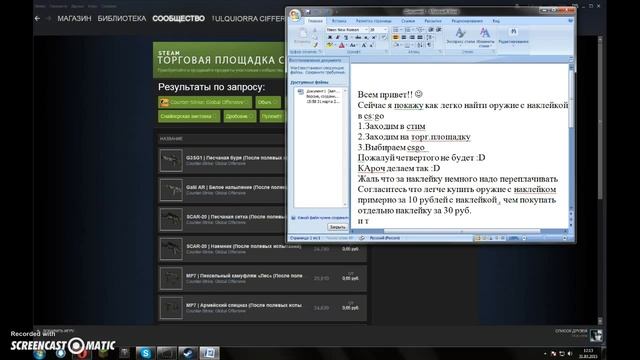Remove the Снайперская винтовка filter tag
This screenshot has height=360, width=640.
(215, 116)
